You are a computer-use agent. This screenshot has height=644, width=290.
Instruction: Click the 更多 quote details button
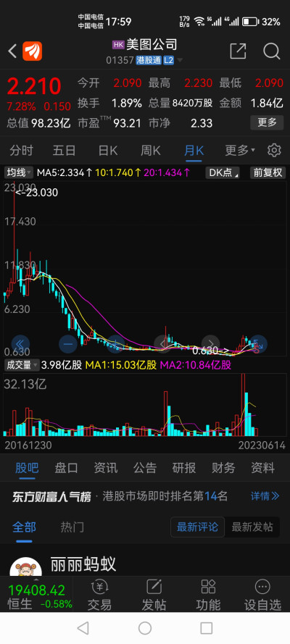(x=267, y=122)
